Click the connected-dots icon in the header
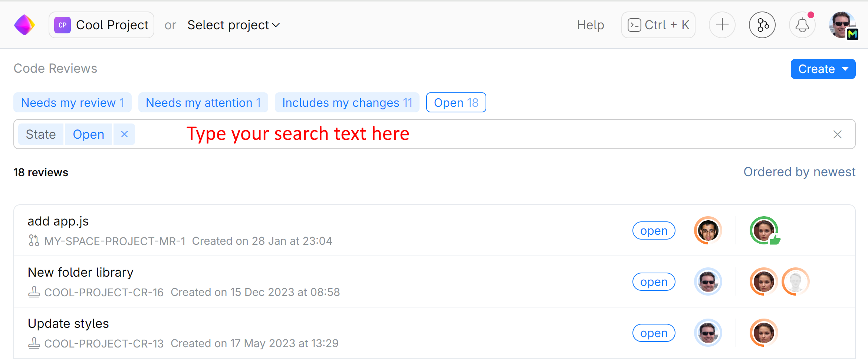The image size is (868, 359). (762, 24)
